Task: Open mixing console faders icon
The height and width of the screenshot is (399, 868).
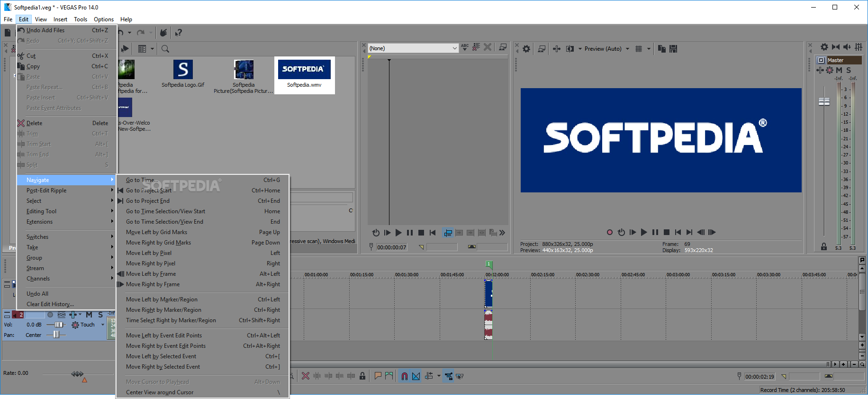Action: coord(859,47)
